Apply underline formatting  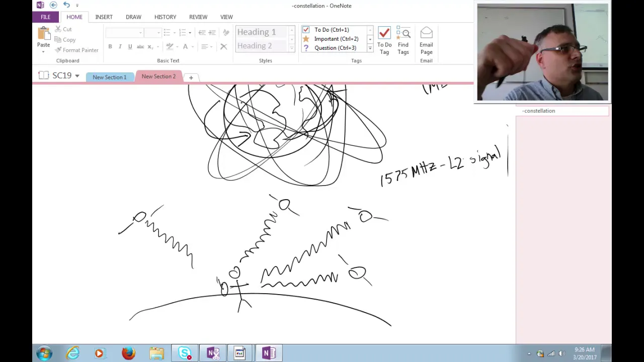[130, 47]
